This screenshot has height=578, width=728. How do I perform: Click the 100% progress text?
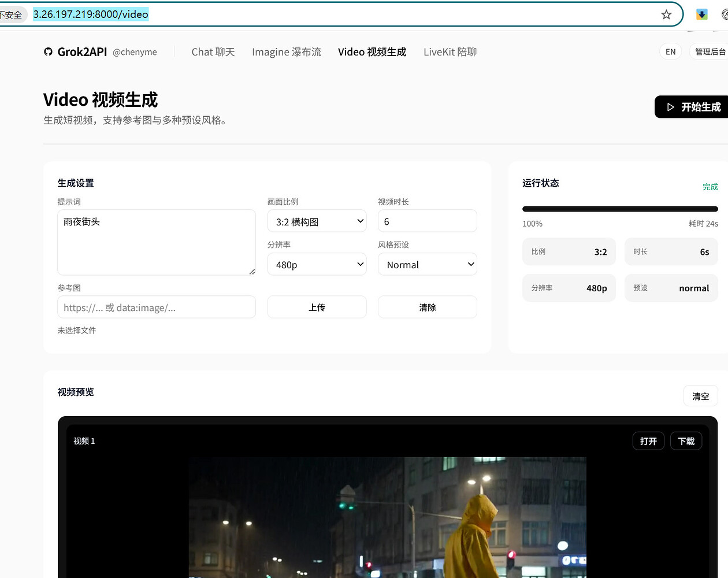(x=532, y=224)
